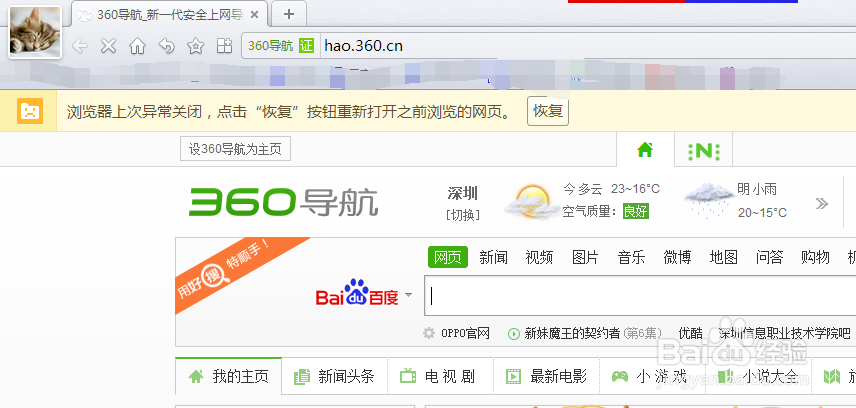Open the browser home page icon
This screenshot has width=856, height=408.
pos(137,46)
